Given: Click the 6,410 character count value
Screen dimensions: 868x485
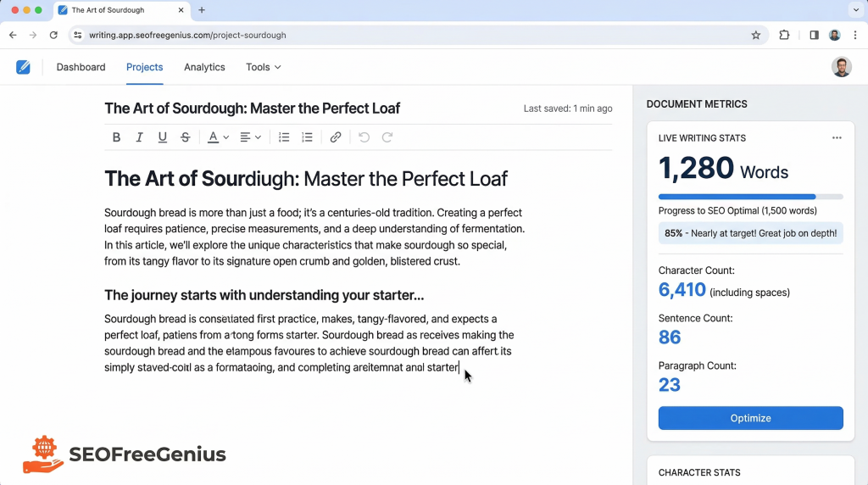Looking at the screenshot, I should click(682, 290).
